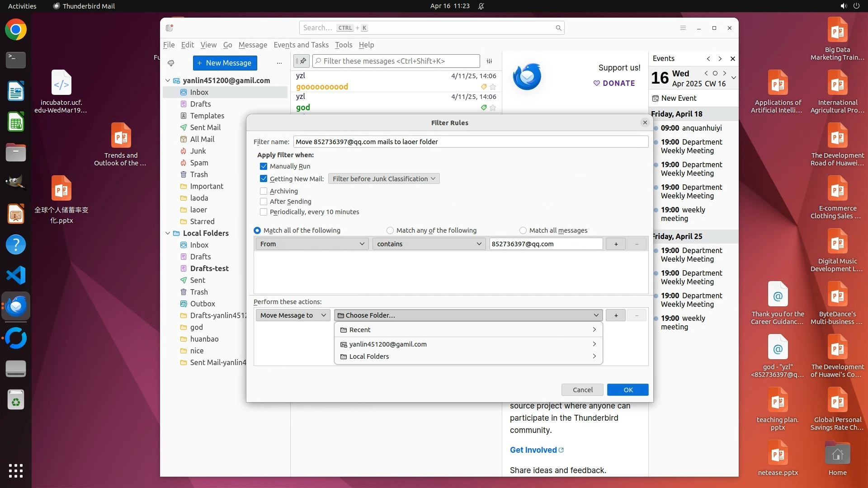Click the Get Messages cloud icon
This screenshot has width=868, height=488.
click(171, 63)
